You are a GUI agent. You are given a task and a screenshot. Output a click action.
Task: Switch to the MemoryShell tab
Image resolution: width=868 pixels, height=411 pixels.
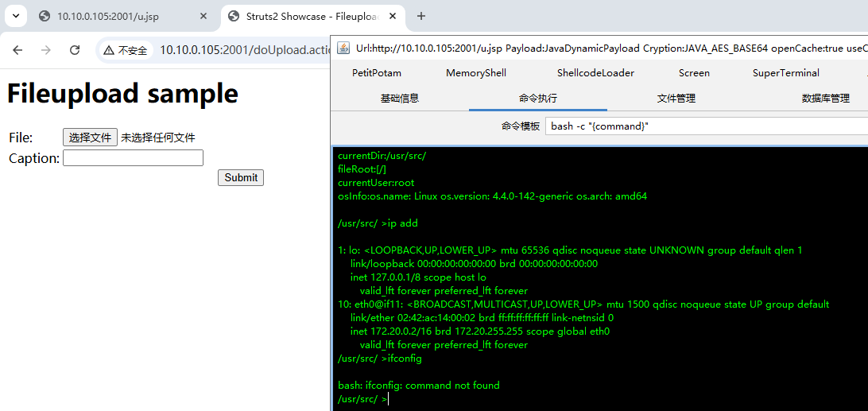point(475,73)
